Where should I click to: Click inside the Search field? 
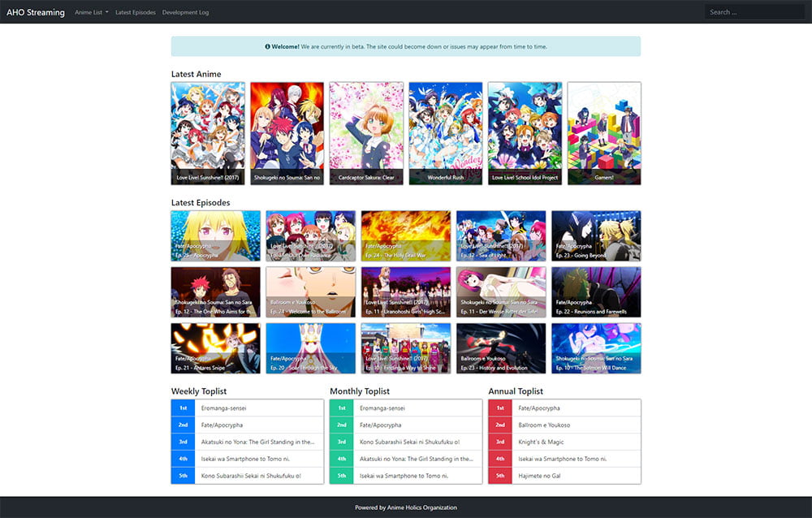pos(754,12)
